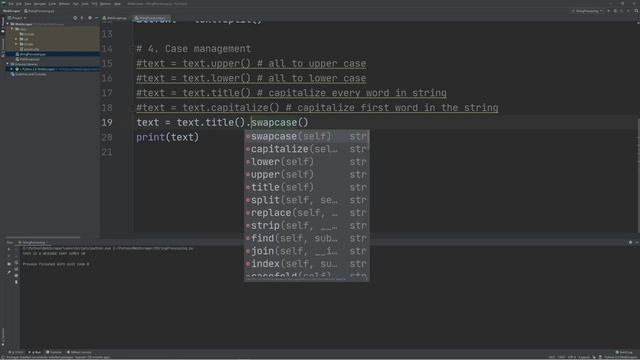The height and width of the screenshot is (360, 640).
Task: Collapse the WebScraper root folder
Action: point(7,24)
